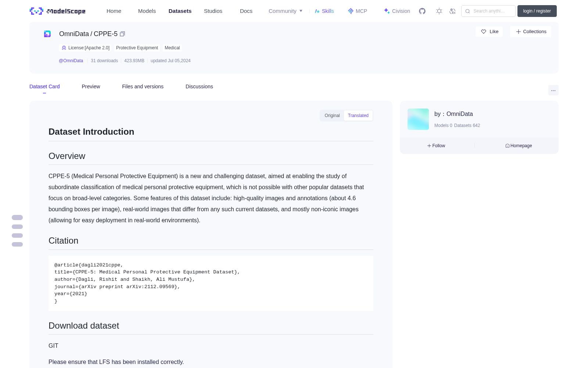This screenshot has height=368, width=588.
Task: Switch to the Preview tab
Action: [91, 86]
